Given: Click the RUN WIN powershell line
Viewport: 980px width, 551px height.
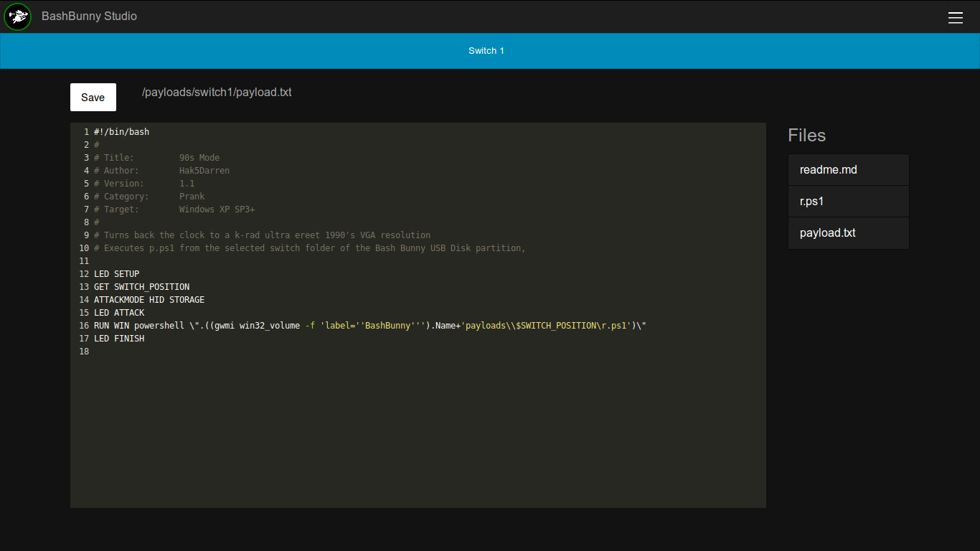Looking at the screenshot, I should [x=370, y=326].
